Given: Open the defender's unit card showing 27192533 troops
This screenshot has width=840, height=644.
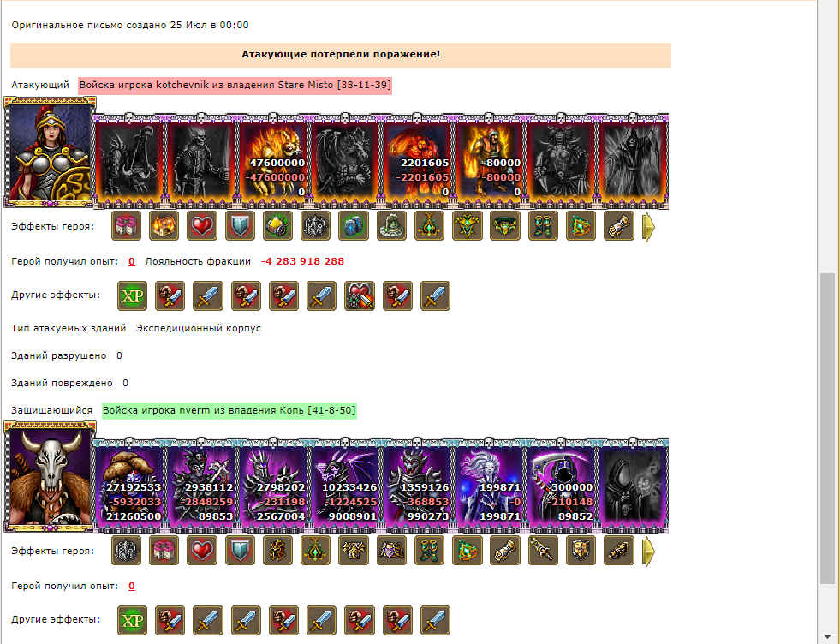Looking at the screenshot, I should pyautogui.click(x=129, y=486).
